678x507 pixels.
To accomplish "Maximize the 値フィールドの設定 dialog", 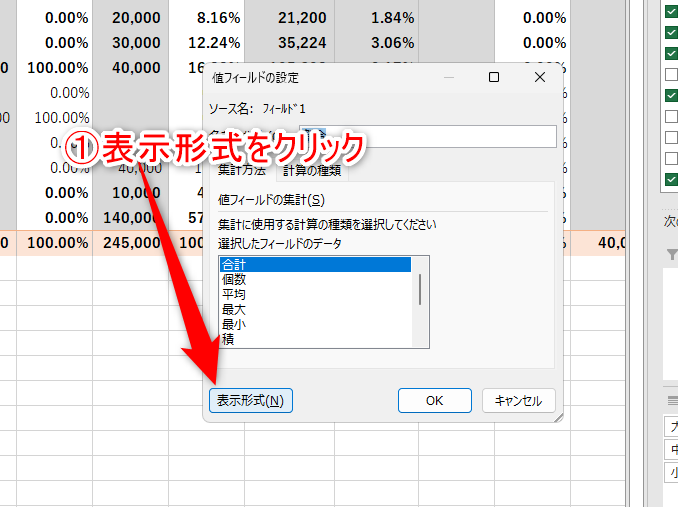I will tap(494, 77).
